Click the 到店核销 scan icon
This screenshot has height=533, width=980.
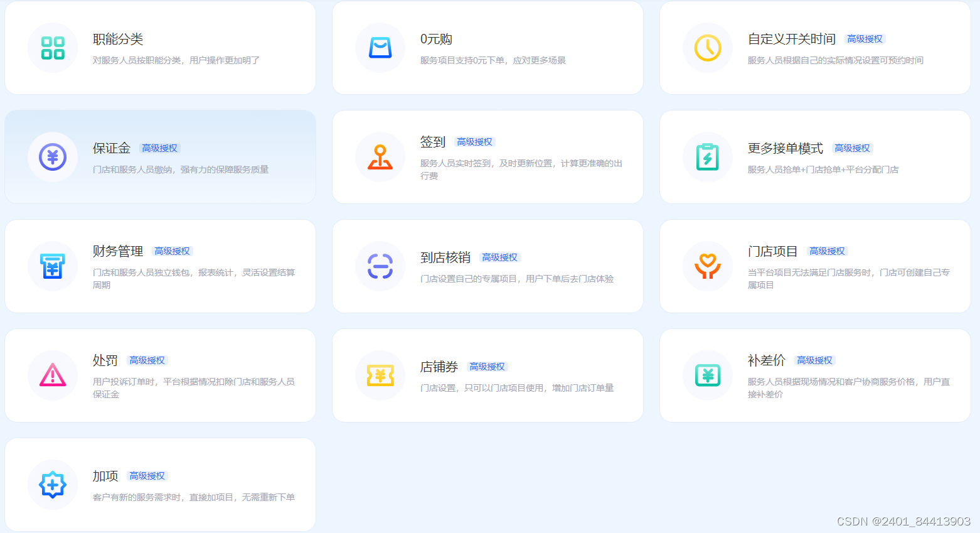click(x=380, y=266)
